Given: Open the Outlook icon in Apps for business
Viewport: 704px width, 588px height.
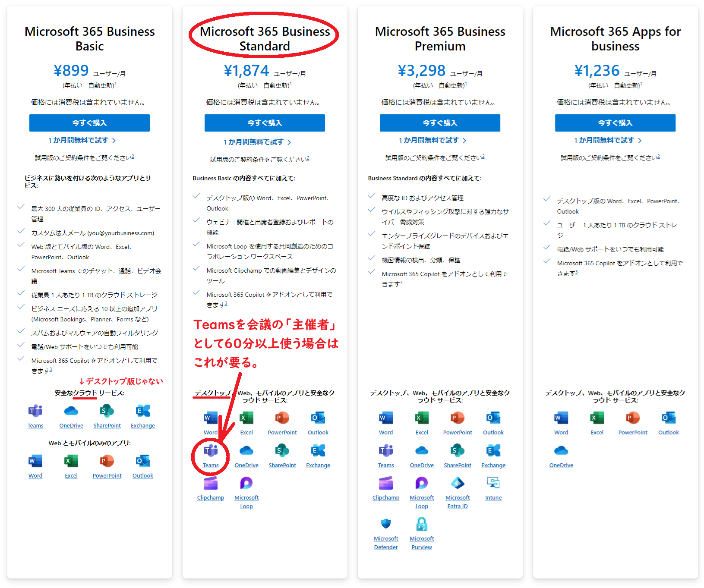Looking at the screenshot, I should click(669, 418).
